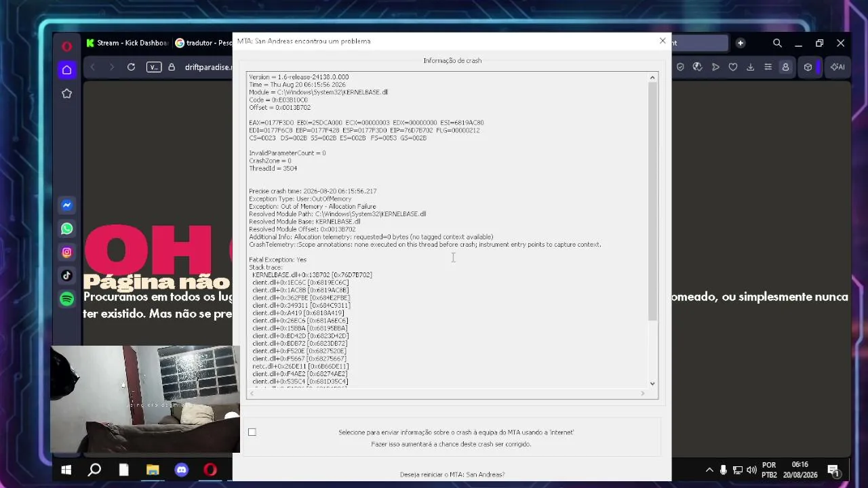Screen dimensions: 868x488
Task: Open Messenger in the Opera sidebar
Action: [x=66, y=205]
